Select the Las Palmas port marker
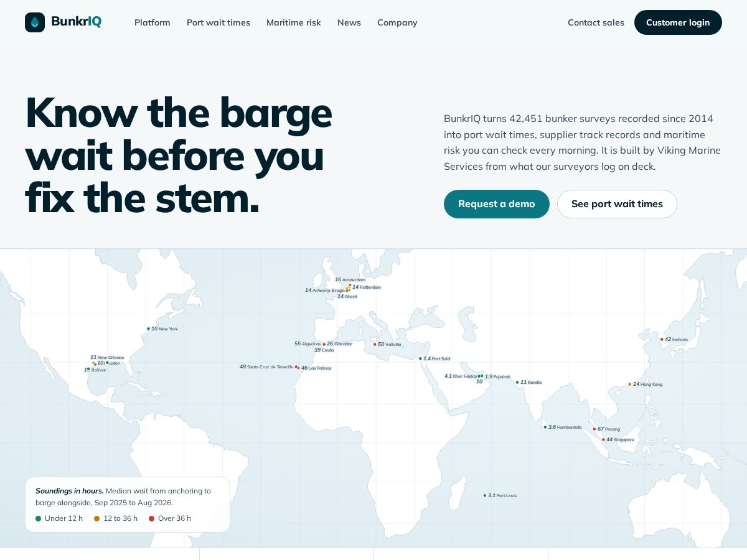747x560 pixels. pyautogui.click(x=298, y=368)
